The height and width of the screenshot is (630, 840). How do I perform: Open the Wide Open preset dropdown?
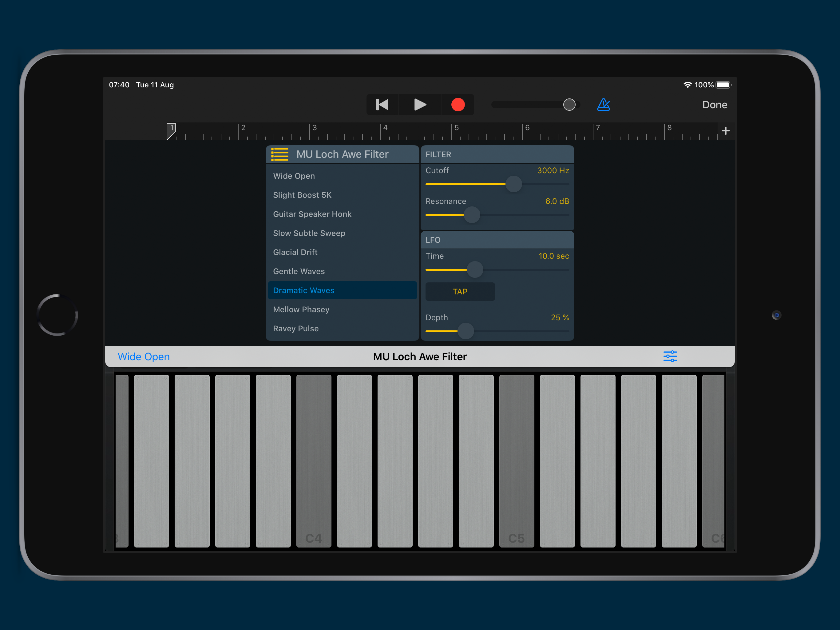(x=144, y=357)
